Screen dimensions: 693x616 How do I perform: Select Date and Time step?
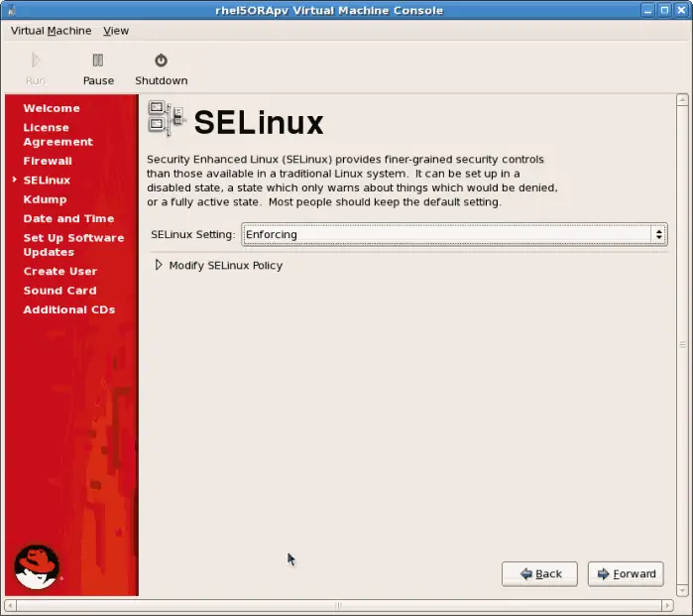click(x=68, y=218)
